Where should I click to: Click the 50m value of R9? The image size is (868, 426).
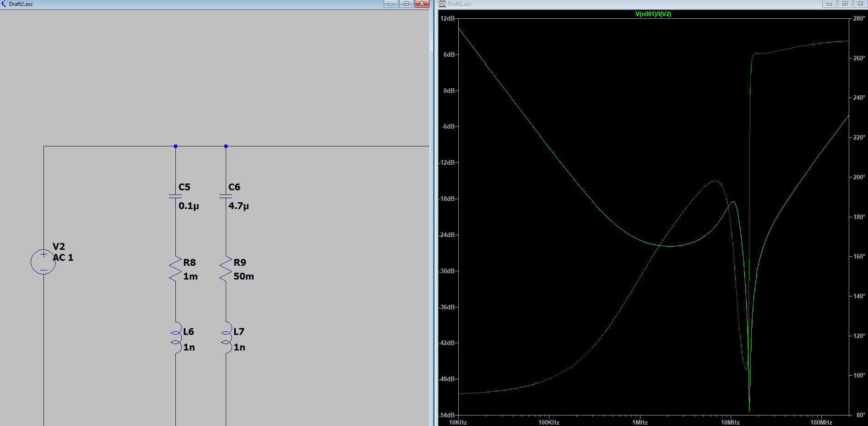click(244, 276)
